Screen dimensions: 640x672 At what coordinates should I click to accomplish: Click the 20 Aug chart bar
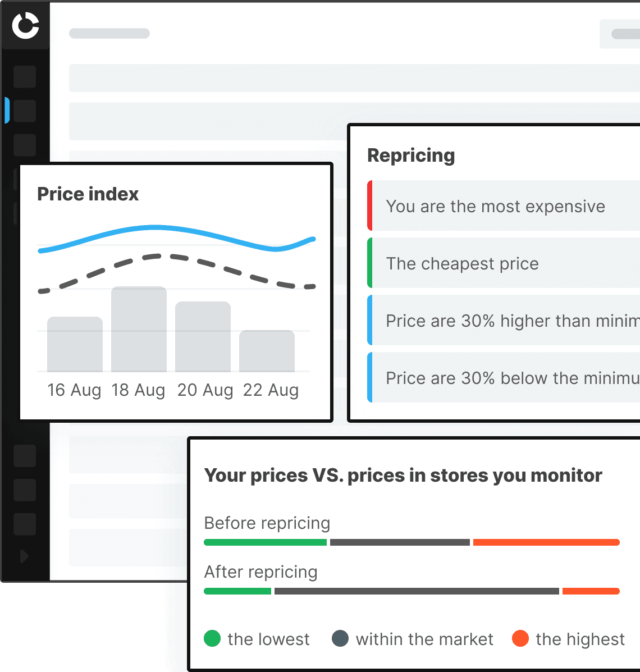[x=203, y=337]
